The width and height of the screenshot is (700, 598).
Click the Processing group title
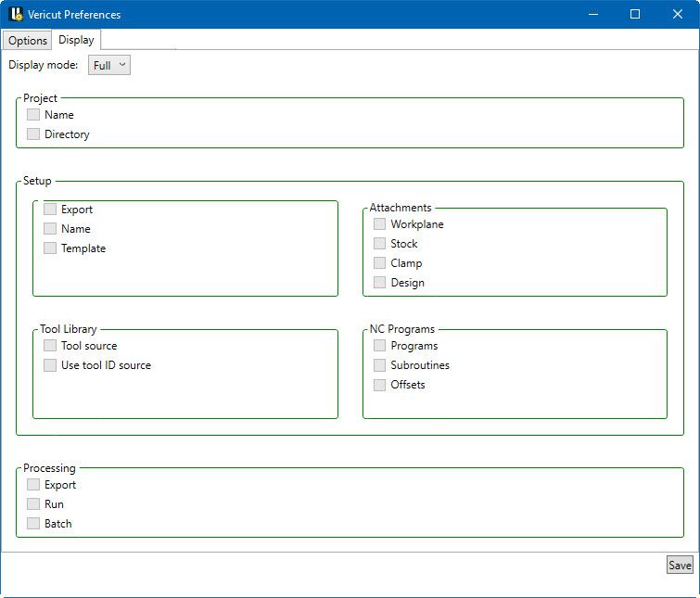(x=49, y=468)
